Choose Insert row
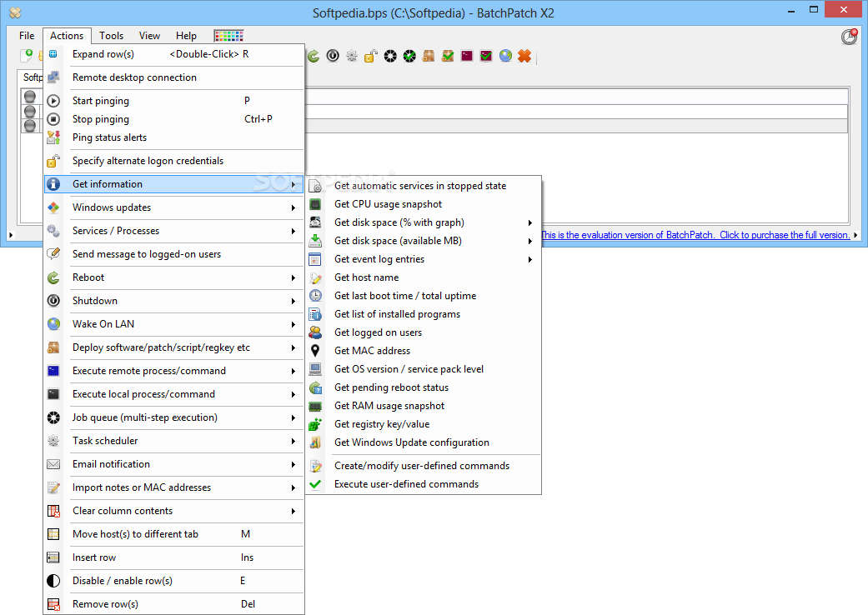Viewport: 868px width, 615px height. click(x=173, y=557)
